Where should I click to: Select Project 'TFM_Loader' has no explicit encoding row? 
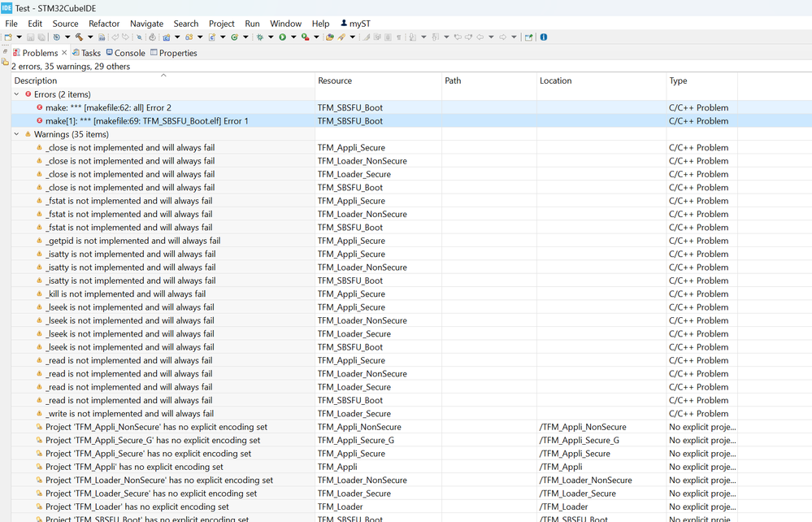[x=412, y=507]
